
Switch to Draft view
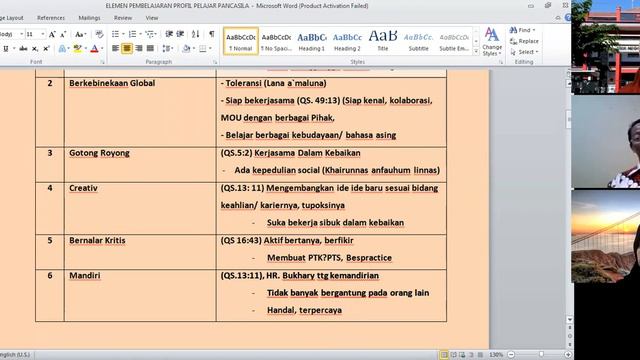480,355
